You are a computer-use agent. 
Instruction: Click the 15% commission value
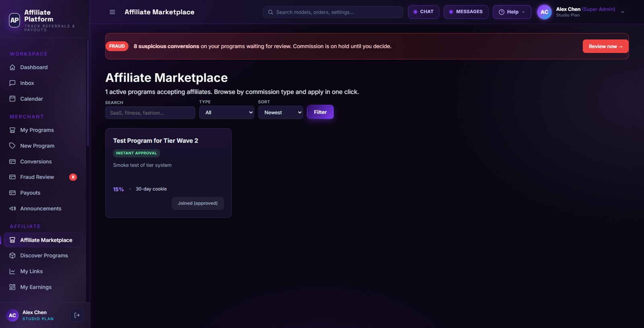click(x=118, y=189)
